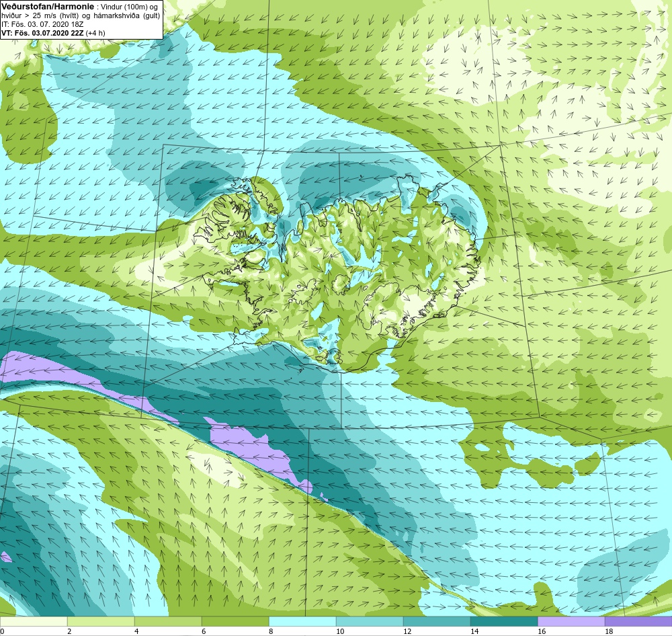This screenshot has width=672, height=636.
Task: Select the dark green 6–8 m/s swatch
Action: 235,621
